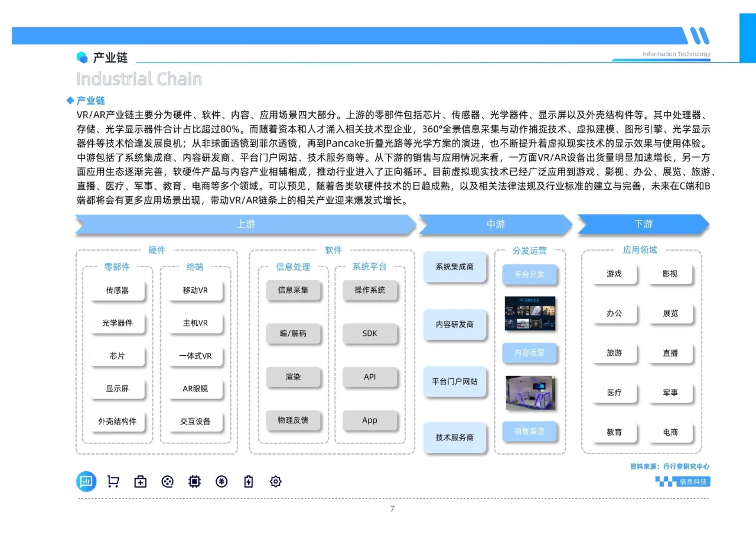Click the 信息采集 box
Screen dimensions: 756x535
[293, 290]
